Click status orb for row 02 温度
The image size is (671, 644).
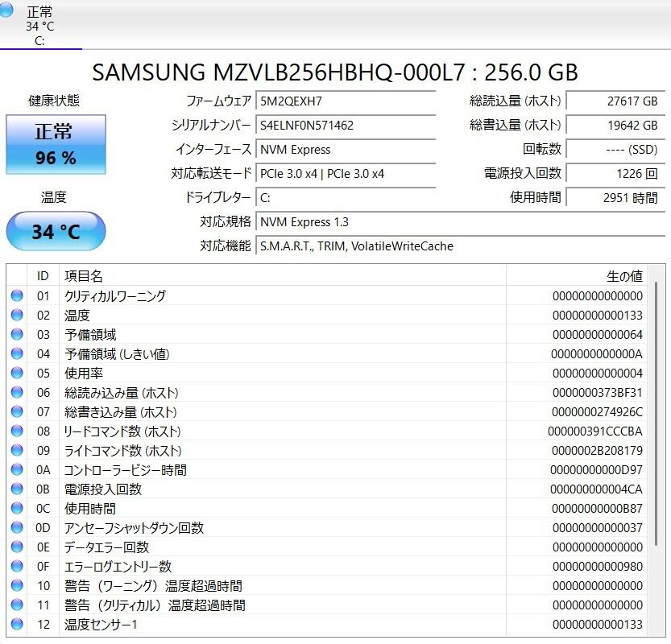[17, 315]
